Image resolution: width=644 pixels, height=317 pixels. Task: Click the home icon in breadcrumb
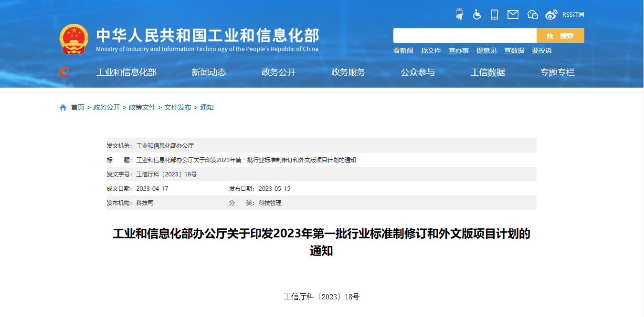pos(63,108)
